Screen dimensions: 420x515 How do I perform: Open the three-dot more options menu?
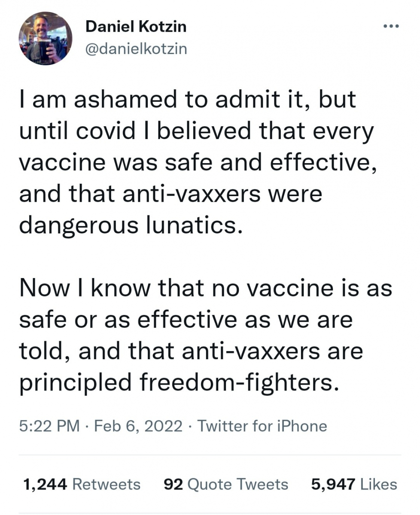click(391, 27)
